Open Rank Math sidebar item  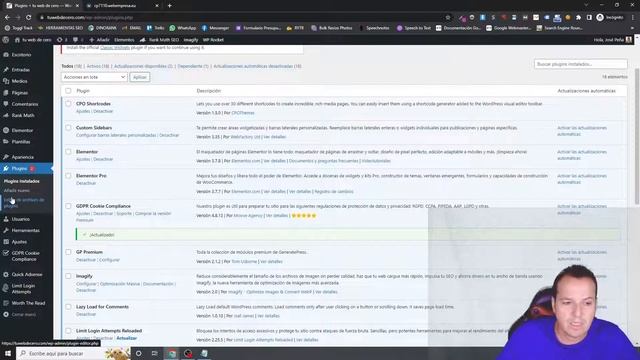point(23,116)
